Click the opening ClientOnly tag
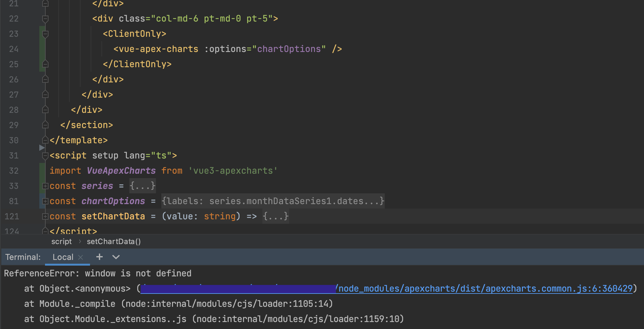The image size is (644, 329). coord(134,34)
